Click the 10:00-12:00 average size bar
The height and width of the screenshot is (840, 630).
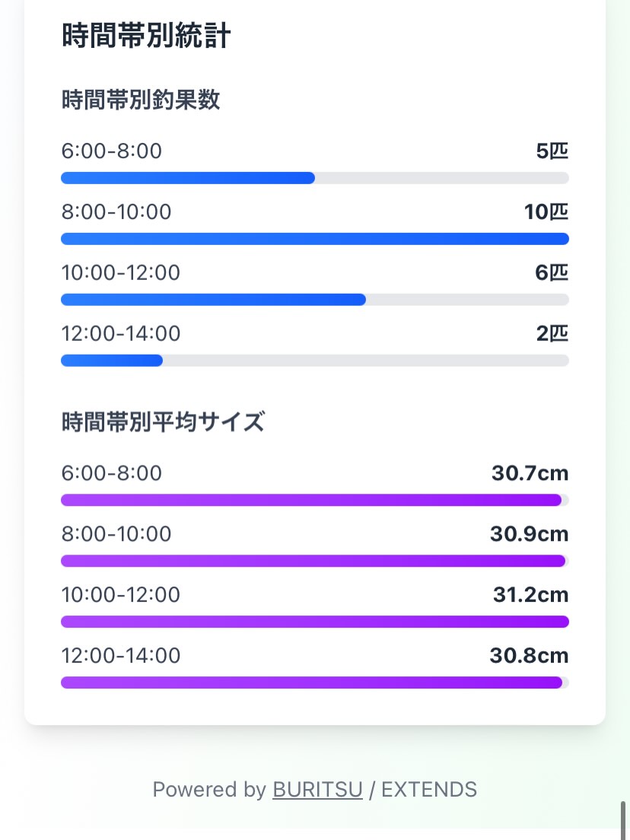coord(314,622)
